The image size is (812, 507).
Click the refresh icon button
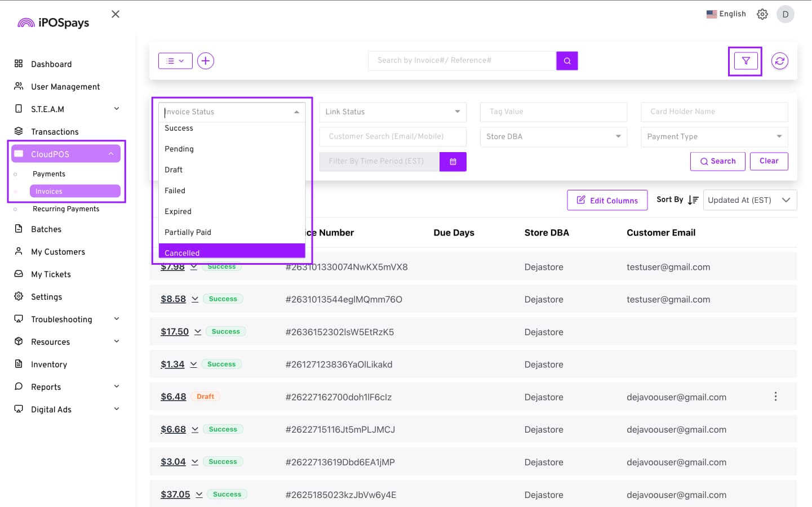(779, 61)
